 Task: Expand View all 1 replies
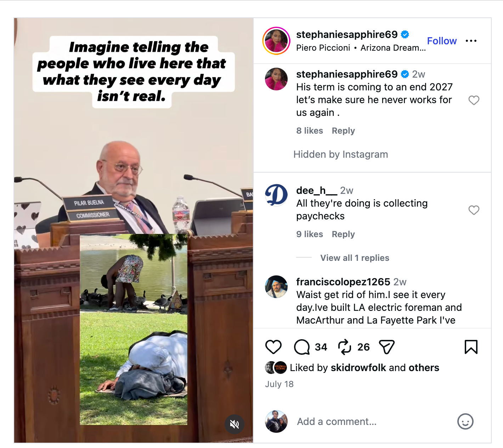coord(355,258)
